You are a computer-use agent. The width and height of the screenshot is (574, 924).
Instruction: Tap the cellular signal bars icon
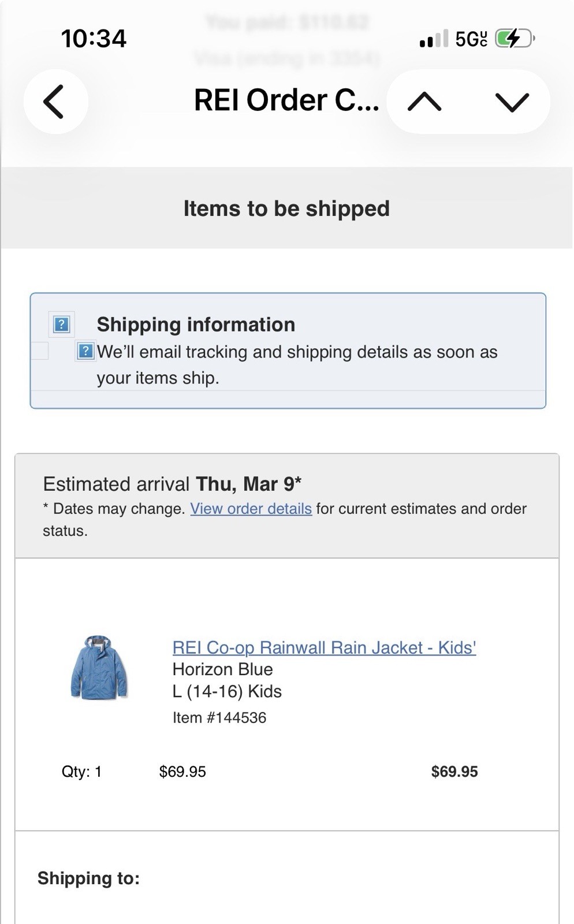point(434,39)
